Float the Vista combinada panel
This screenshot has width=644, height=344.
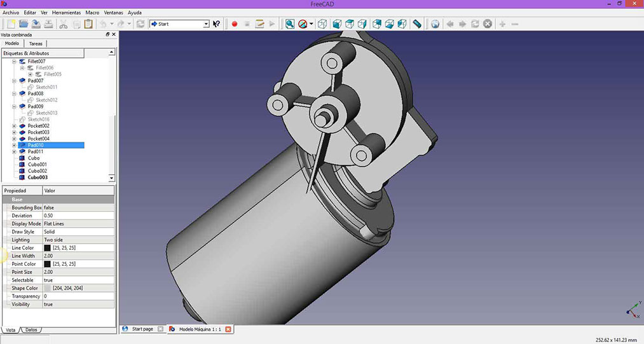click(107, 34)
